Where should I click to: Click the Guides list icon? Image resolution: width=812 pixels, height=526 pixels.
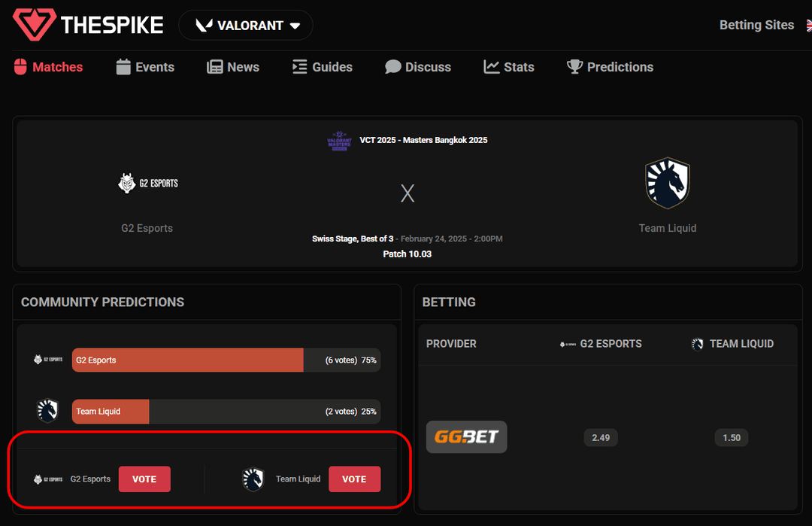300,67
